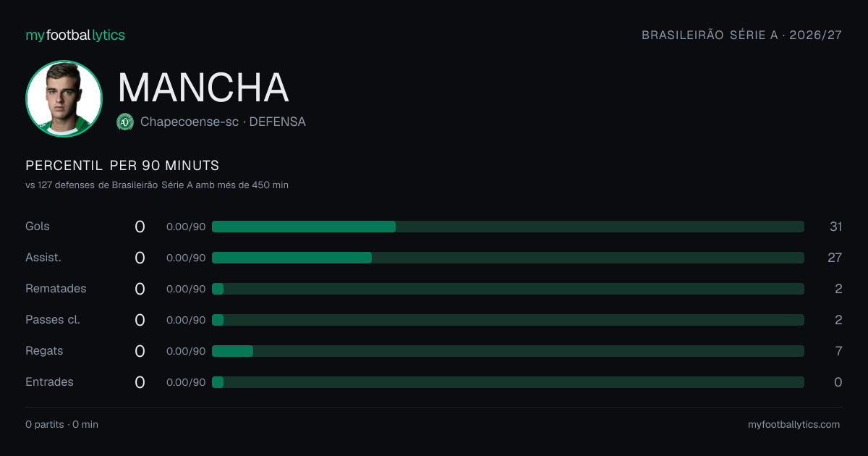Select the Entrades stat label
Viewport: 868px width, 456px height.
coord(49,382)
